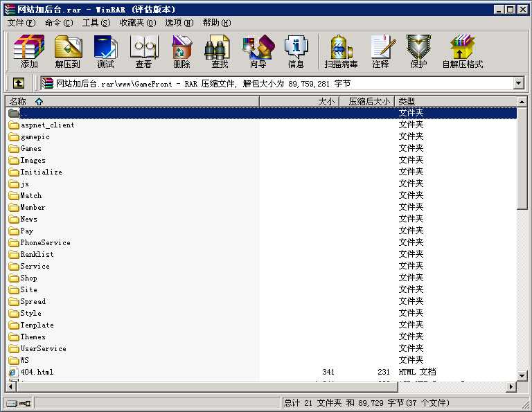Select the Style folder row
Screen dimensions: 532x412
261,313
